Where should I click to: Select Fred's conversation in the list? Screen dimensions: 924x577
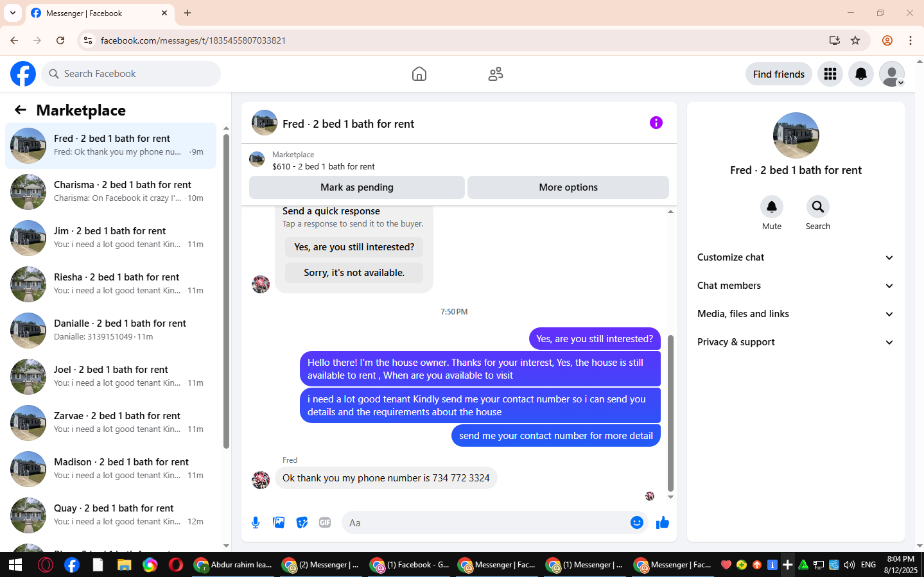pyautogui.click(x=110, y=146)
